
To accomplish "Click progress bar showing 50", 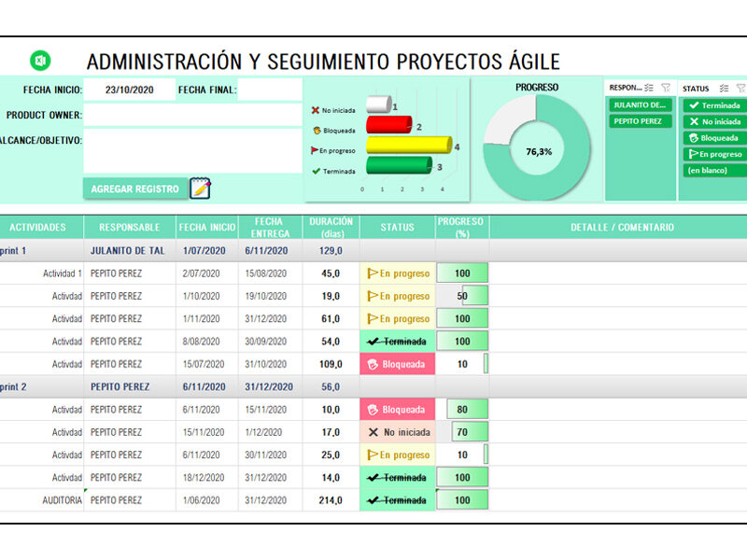I will click(x=462, y=296).
